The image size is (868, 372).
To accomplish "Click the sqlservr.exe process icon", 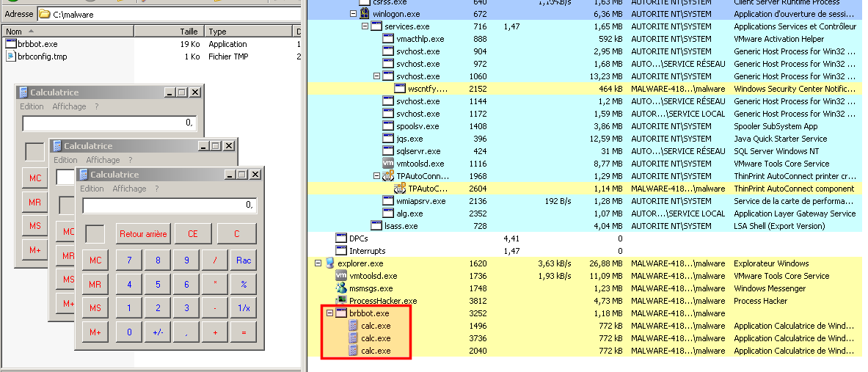I will coord(388,151).
